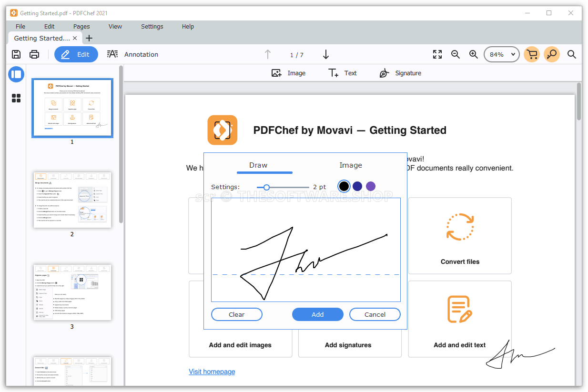The image size is (588, 392).
Task: Maximize the PDFChef window
Action: coord(549,13)
